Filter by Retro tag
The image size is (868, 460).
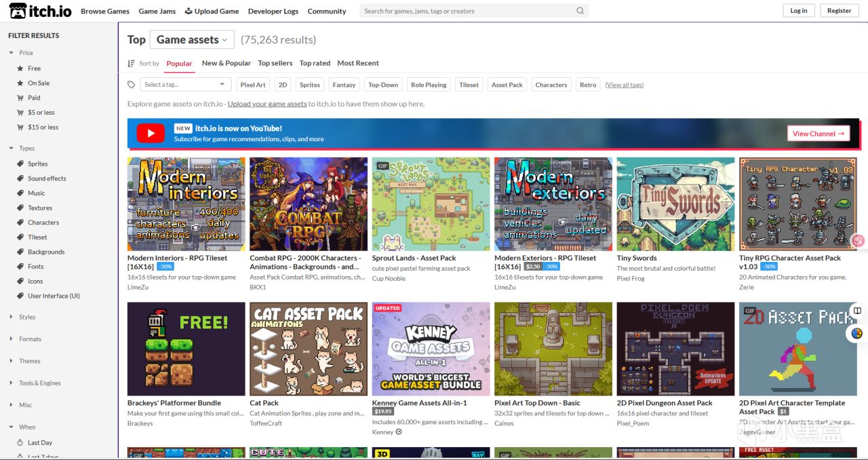[588, 85]
